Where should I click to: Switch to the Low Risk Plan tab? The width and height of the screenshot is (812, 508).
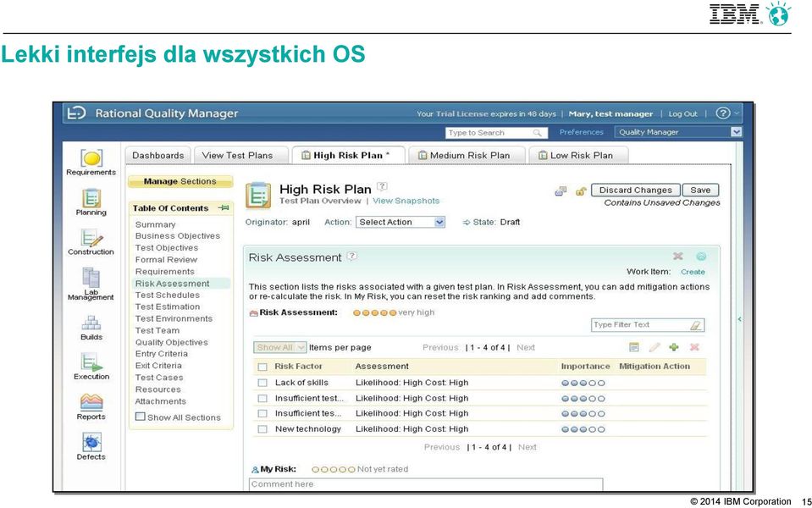(x=578, y=155)
